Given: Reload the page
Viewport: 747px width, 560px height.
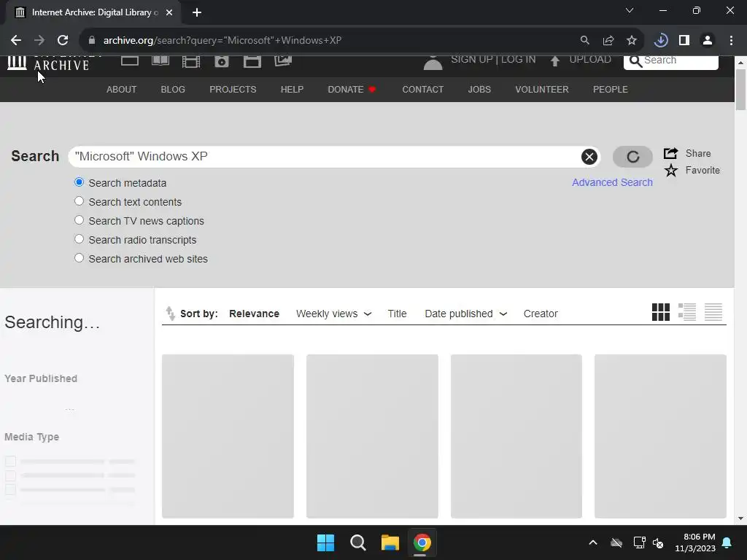Looking at the screenshot, I should pyautogui.click(x=63, y=41).
